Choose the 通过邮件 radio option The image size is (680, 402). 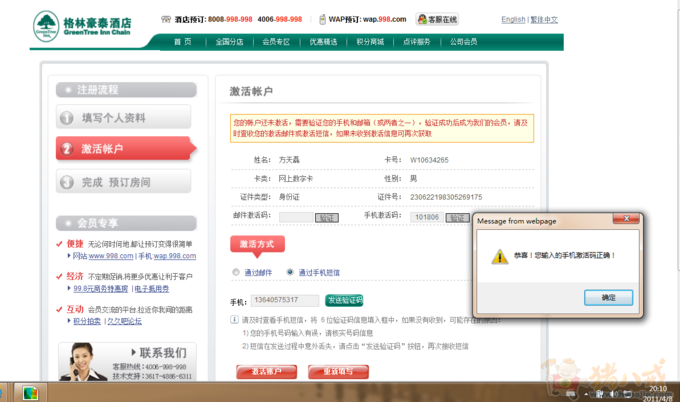[x=236, y=272]
